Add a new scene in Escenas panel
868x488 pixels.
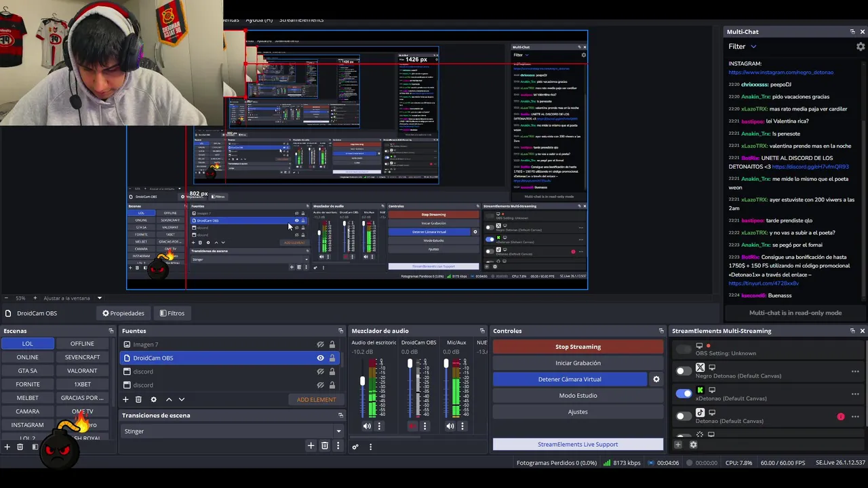(x=7, y=447)
